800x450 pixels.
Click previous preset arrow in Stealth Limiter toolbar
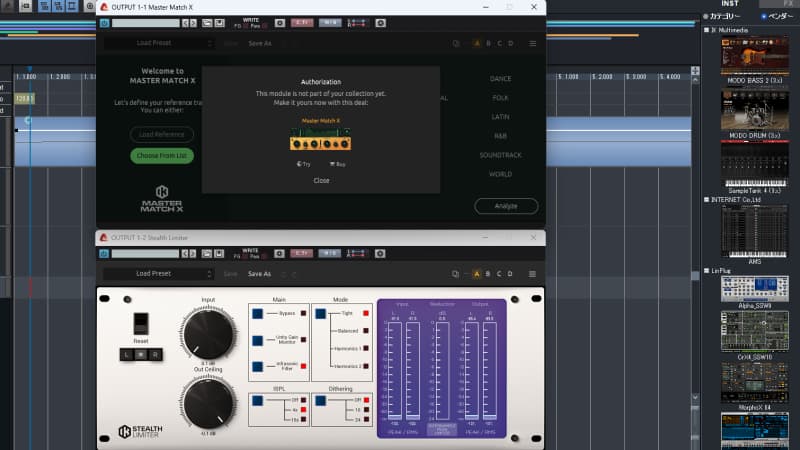(185, 254)
